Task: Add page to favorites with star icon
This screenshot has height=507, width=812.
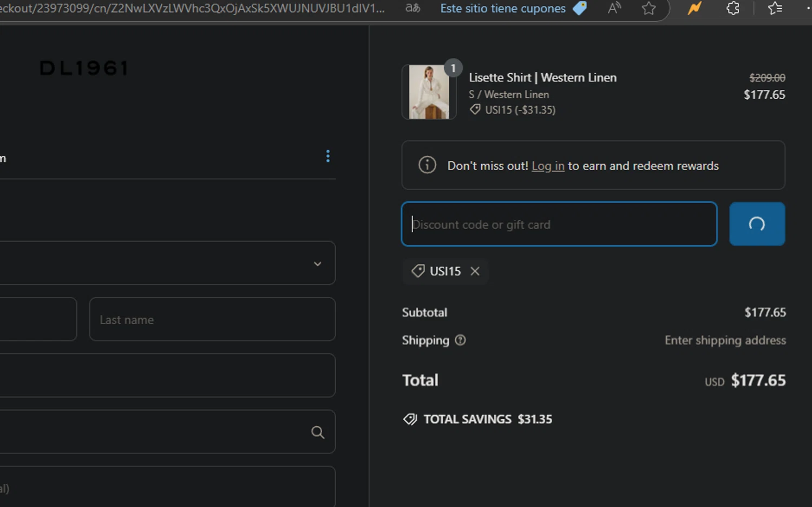Action: 649,8
